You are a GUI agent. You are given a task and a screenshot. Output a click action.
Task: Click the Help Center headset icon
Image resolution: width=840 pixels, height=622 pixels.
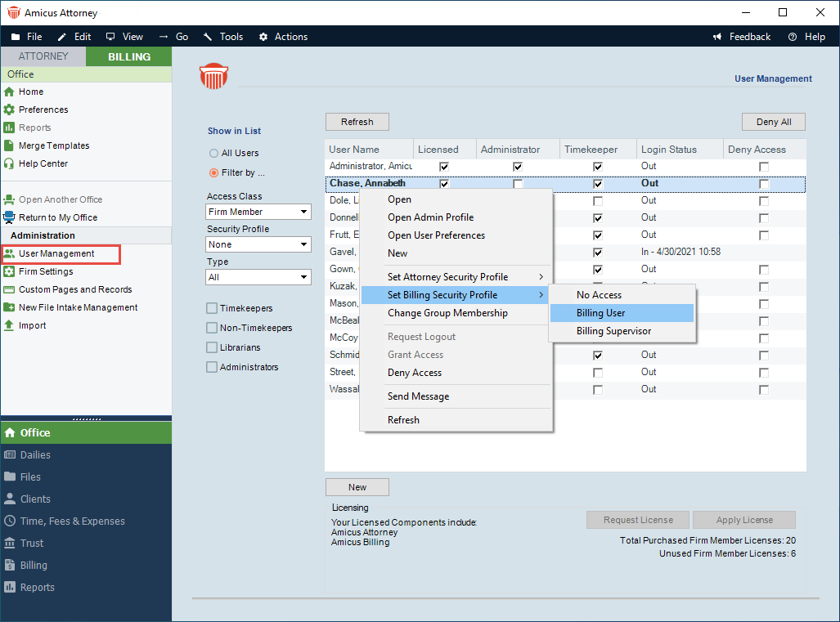coord(9,163)
